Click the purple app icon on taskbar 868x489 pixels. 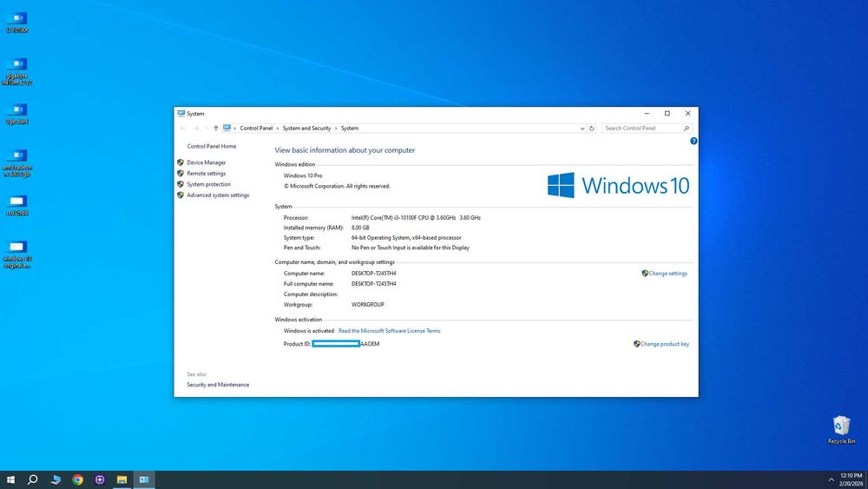[100, 479]
